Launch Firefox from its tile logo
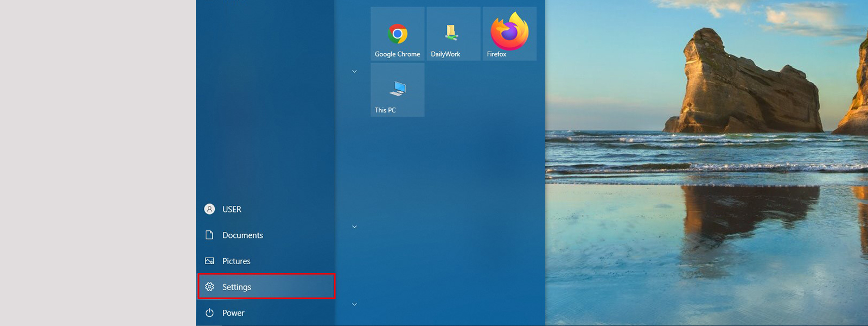868x326 pixels. (509, 31)
